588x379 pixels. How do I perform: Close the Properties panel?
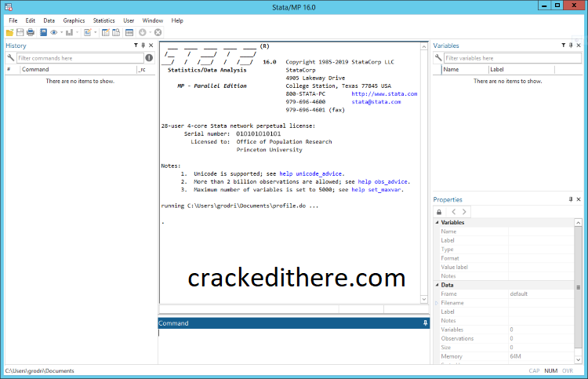(x=579, y=199)
